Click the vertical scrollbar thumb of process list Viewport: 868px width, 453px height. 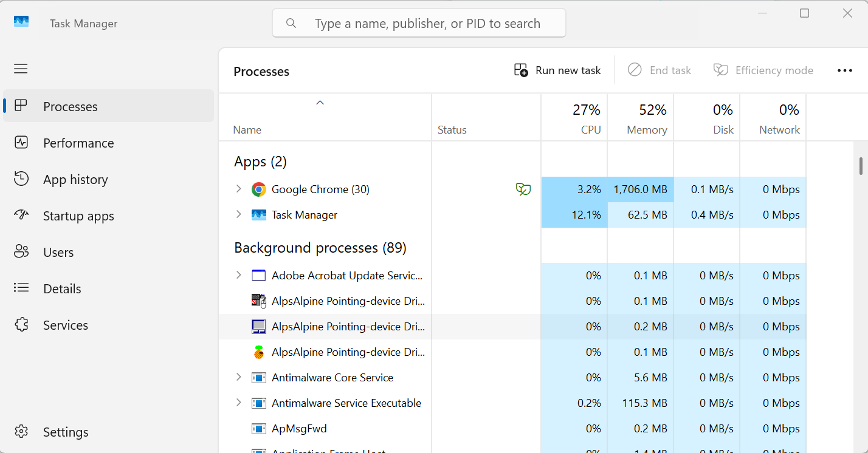tap(861, 166)
